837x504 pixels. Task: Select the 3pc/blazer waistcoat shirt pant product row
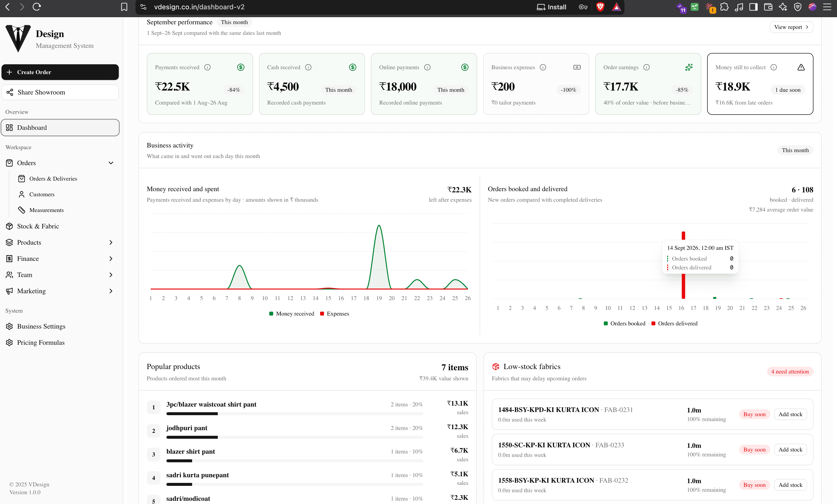click(307, 407)
